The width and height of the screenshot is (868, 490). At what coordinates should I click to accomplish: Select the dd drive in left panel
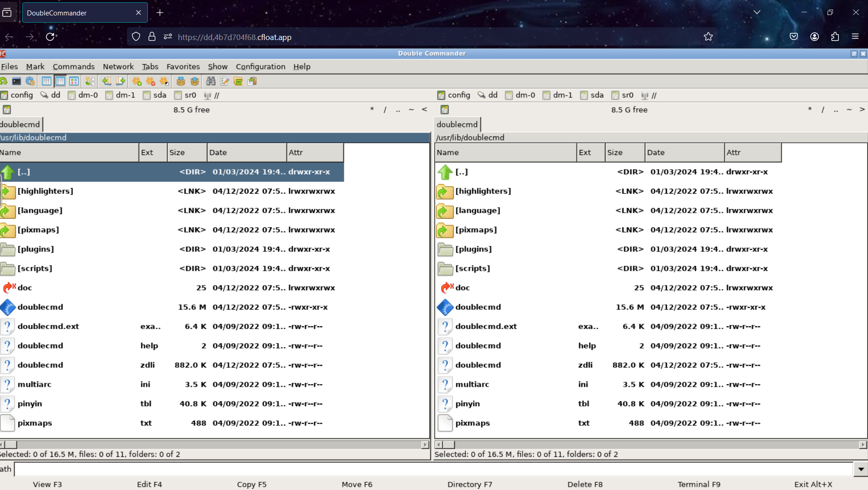point(50,95)
